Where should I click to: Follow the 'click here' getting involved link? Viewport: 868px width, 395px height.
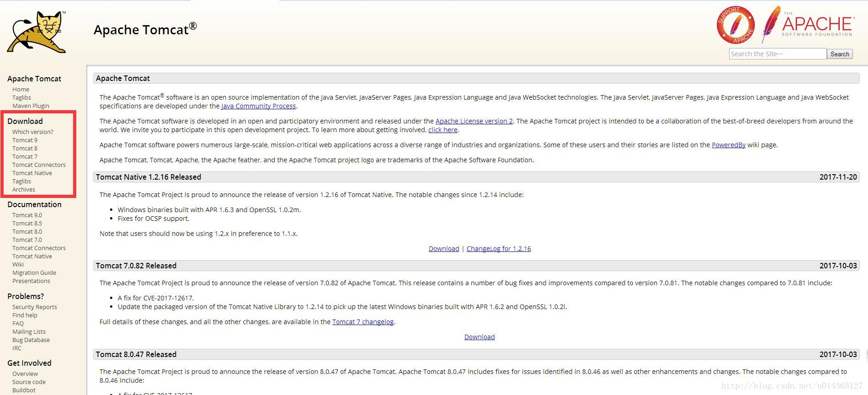click(x=443, y=130)
